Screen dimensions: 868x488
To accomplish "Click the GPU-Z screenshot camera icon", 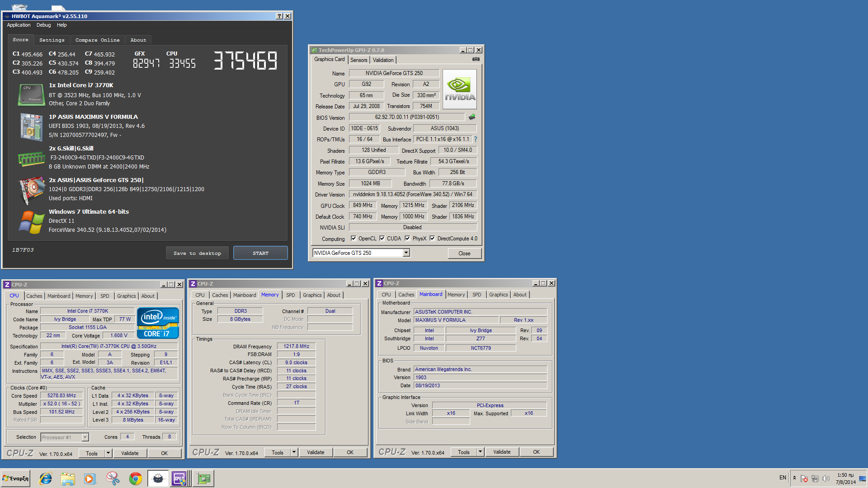I will point(476,59).
